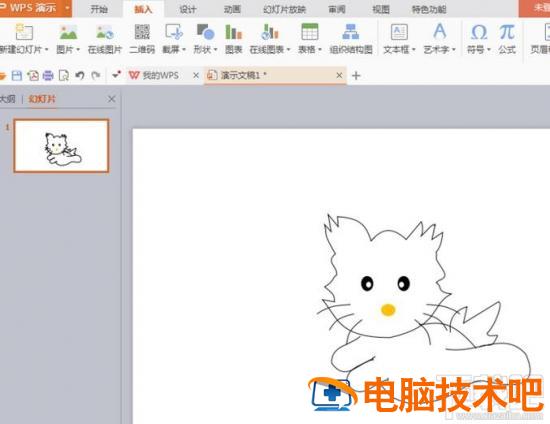
Task: Expand the 符号 dropdown arrow
Action: point(488,50)
